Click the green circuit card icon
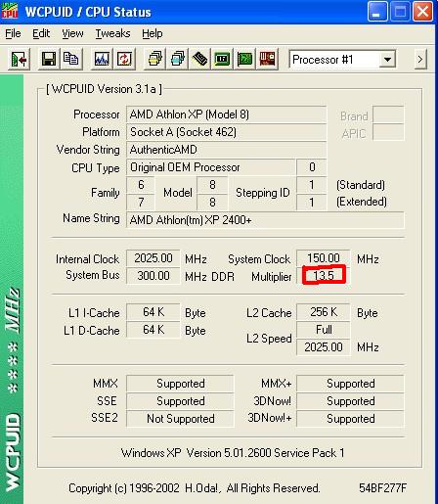The height and width of the screenshot is (504, 438). 244,60
